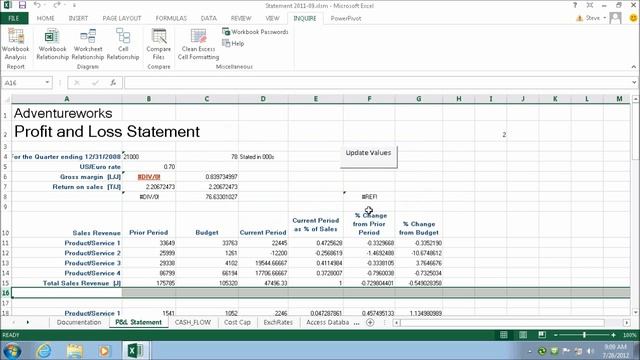
Task: Undo the last action
Action: [x=37, y=5]
